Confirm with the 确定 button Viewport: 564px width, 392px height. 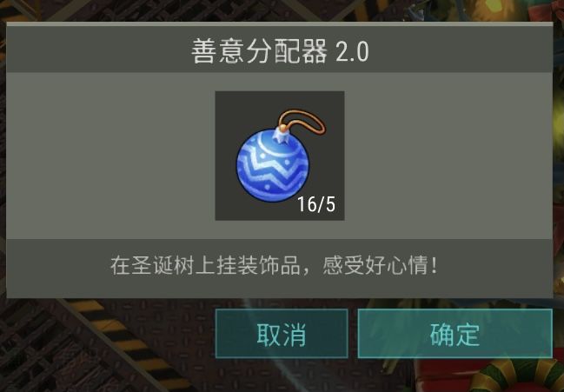point(455,334)
